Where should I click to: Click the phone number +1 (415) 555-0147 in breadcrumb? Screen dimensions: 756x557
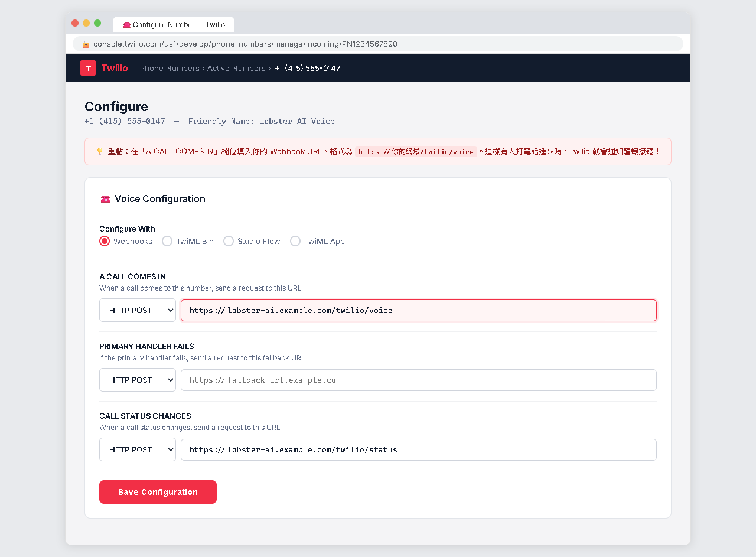pyautogui.click(x=307, y=68)
